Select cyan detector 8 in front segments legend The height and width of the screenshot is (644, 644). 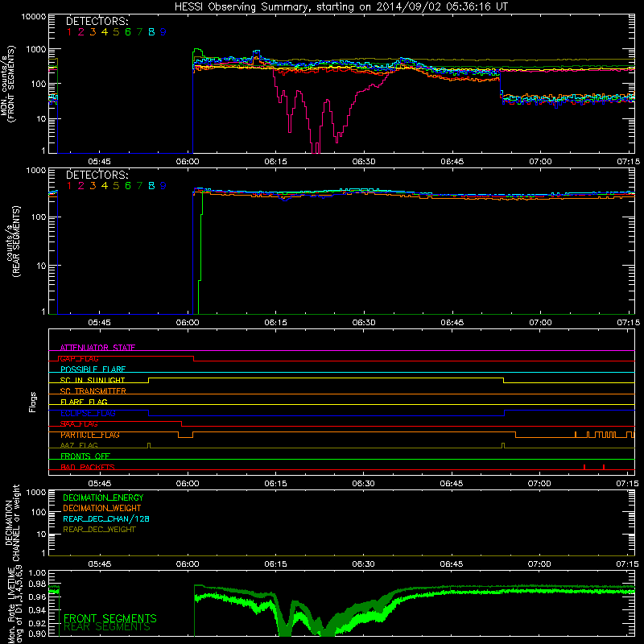(151, 32)
